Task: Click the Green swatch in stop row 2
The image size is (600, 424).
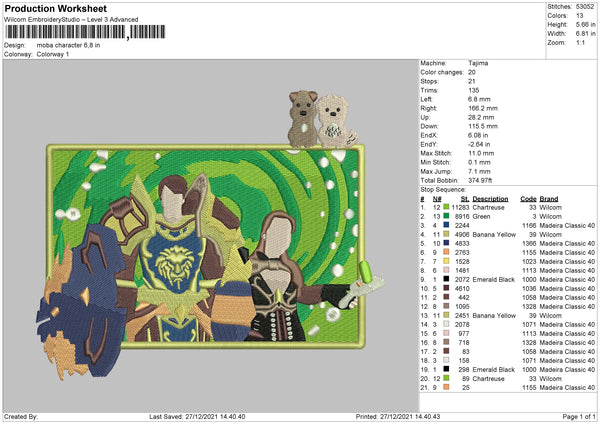Action: (x=446, y=216)
